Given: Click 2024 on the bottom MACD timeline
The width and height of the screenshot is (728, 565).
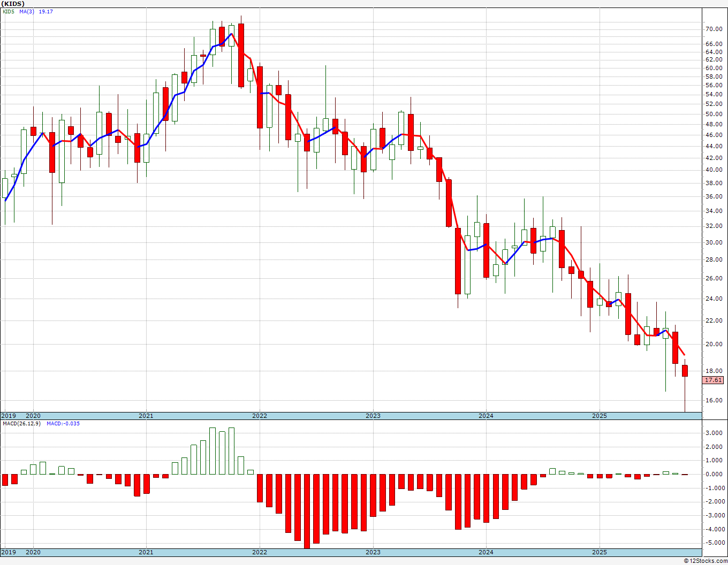Looking at the screenshot, I should (486, 552).
